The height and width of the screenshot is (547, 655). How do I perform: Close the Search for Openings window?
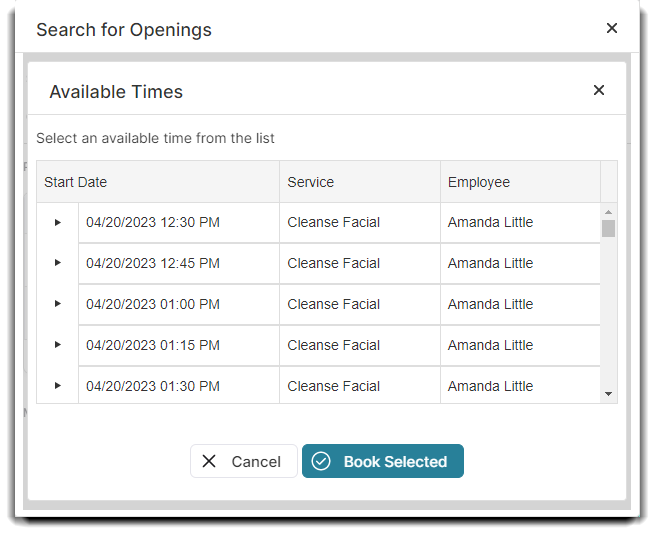612,29
